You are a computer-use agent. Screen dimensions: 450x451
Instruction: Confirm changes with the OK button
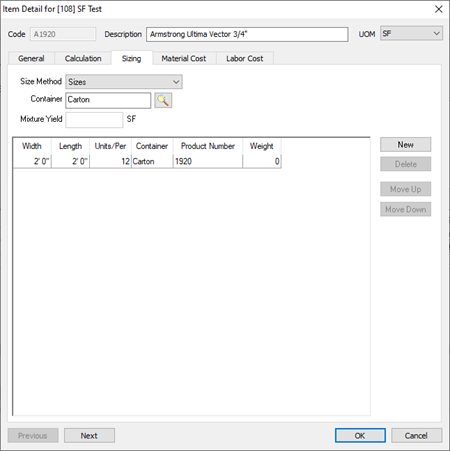pyautogui.click(x=360, y=436)
